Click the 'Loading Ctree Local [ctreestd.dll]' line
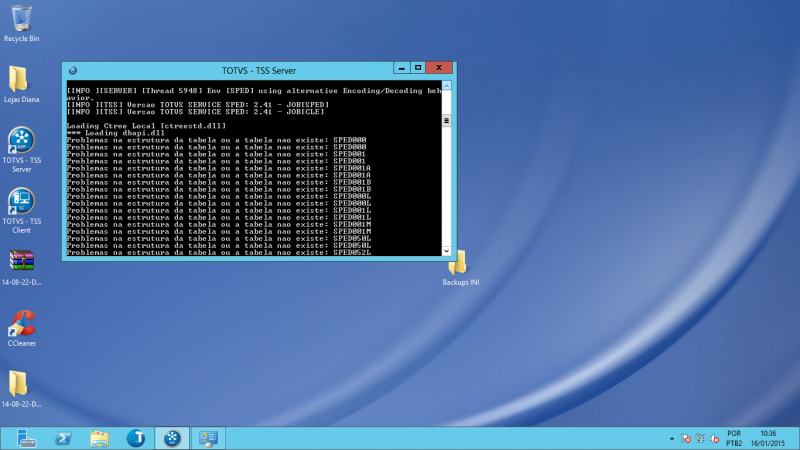 (x=146, y=126)
